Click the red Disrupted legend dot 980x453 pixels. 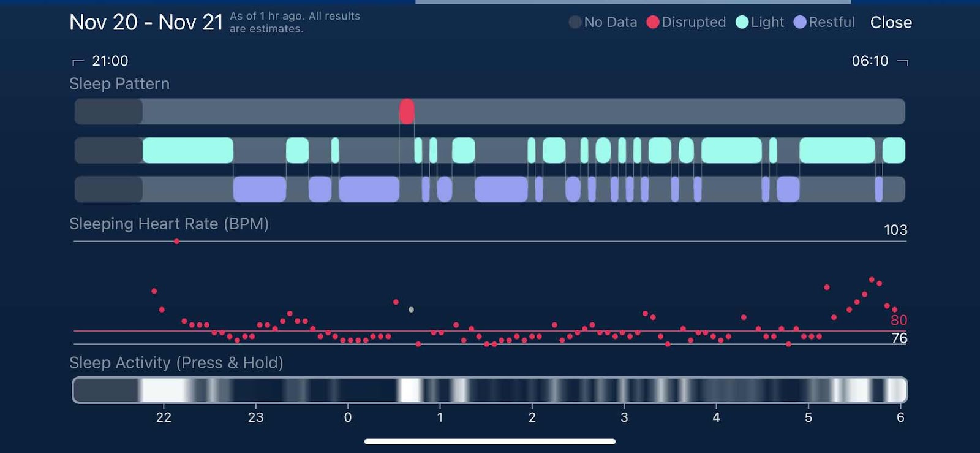[653, 22]
